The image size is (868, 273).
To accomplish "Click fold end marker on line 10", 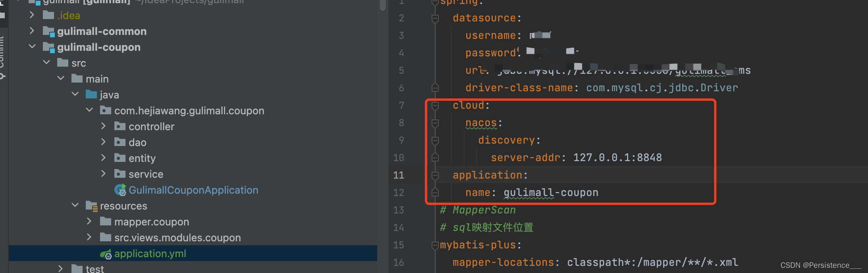I will coord(435,158).
